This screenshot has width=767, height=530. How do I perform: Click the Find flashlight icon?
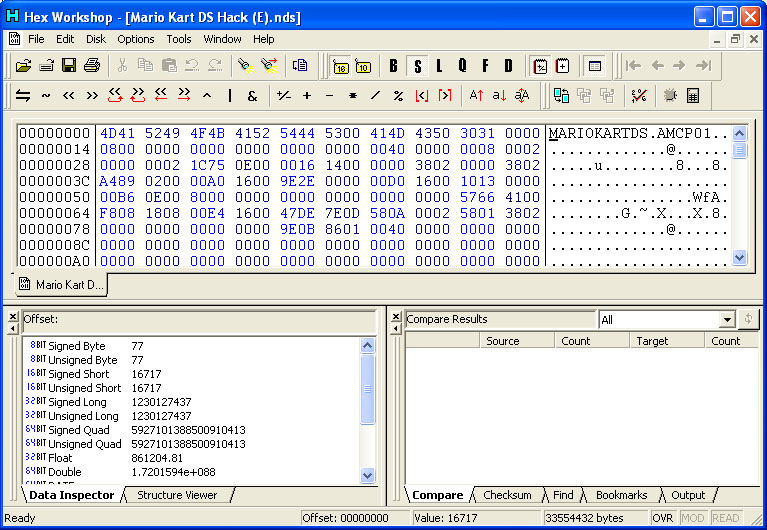(x=246, y=66)
